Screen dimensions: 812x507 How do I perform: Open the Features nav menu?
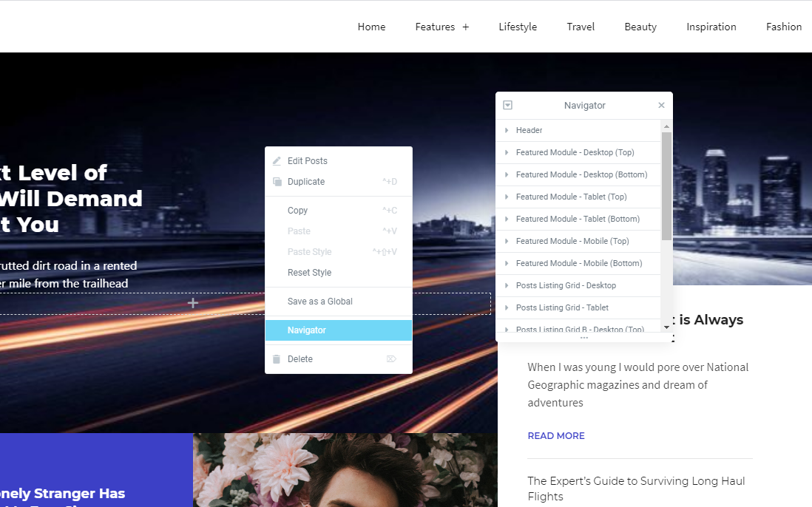435,27
